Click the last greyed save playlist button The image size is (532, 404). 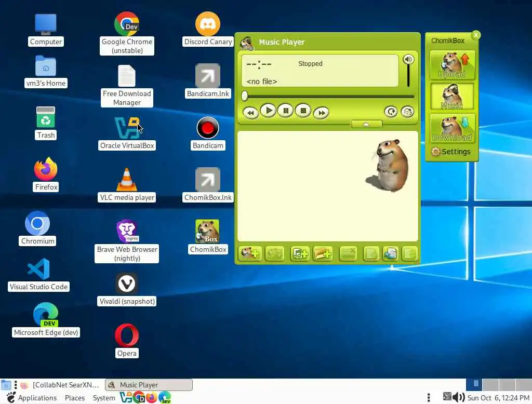(409, 253)
